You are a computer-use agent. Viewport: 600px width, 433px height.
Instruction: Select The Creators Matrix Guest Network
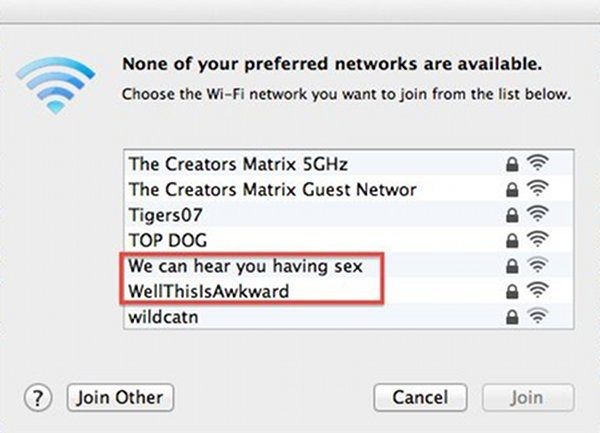[349, 189]
